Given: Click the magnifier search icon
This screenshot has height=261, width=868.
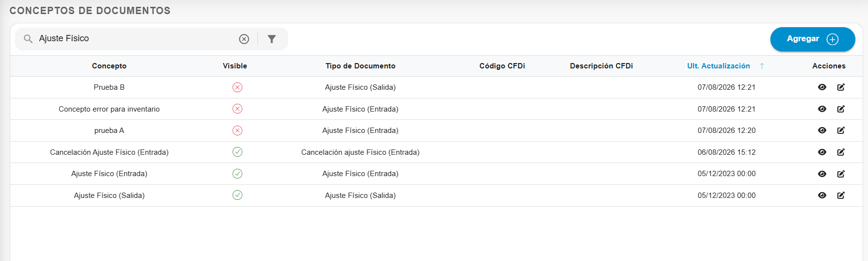Looking at the screenshot, I should (x=28, y=39).
